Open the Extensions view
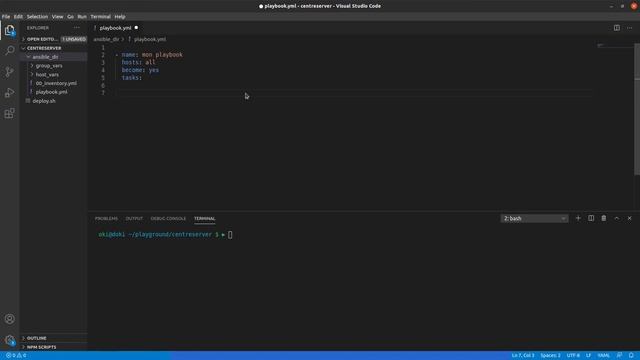The height and width of the screenshot is (360, 640). (x=9, y=113)
